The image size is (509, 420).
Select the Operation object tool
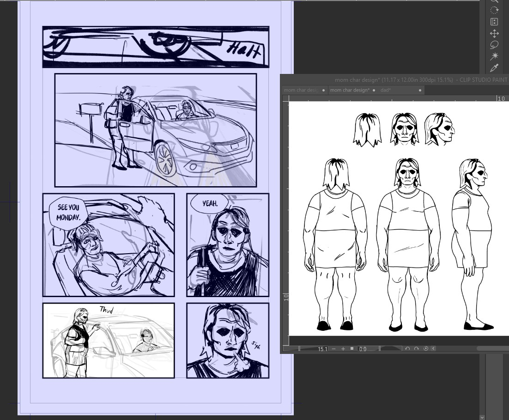(494, 22)
